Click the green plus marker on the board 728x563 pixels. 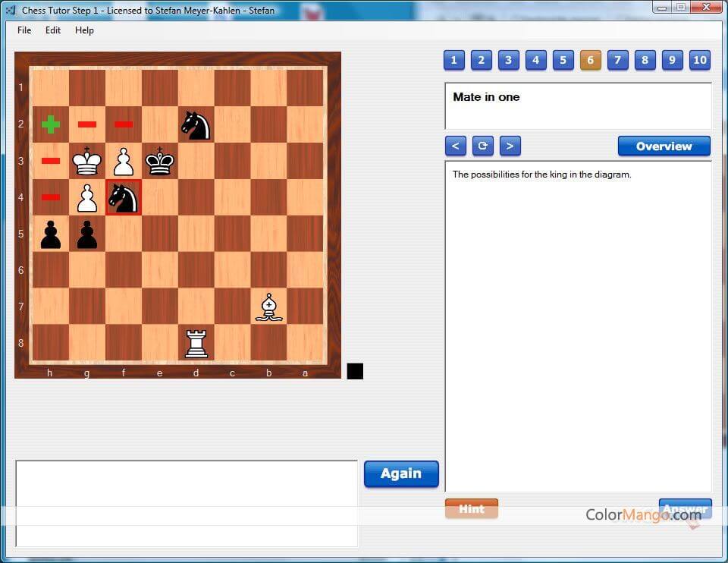point(50,124)
